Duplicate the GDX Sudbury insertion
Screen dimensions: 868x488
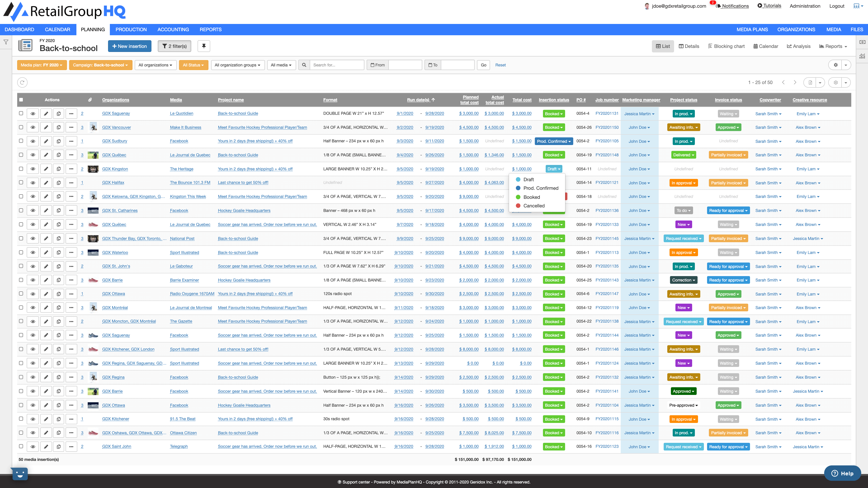pyautogui.click(x=58, y=141)
